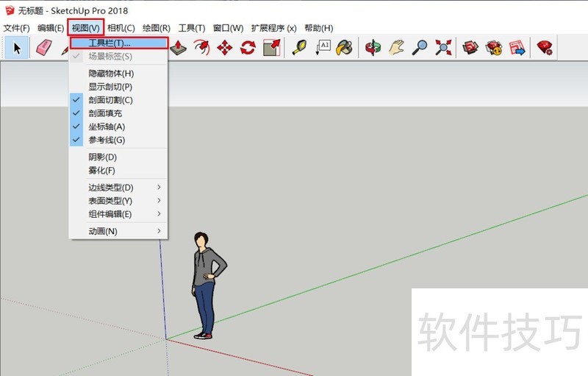Click Send to LayOut icon
The height and width of the screenshot is (376, 588).
(x=517, y=48)
